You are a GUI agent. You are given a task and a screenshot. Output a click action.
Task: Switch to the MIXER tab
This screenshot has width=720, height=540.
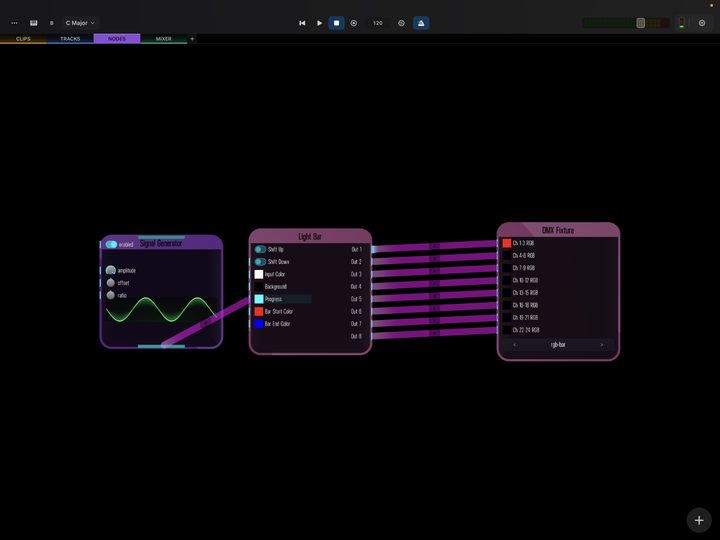click(163, 39)
